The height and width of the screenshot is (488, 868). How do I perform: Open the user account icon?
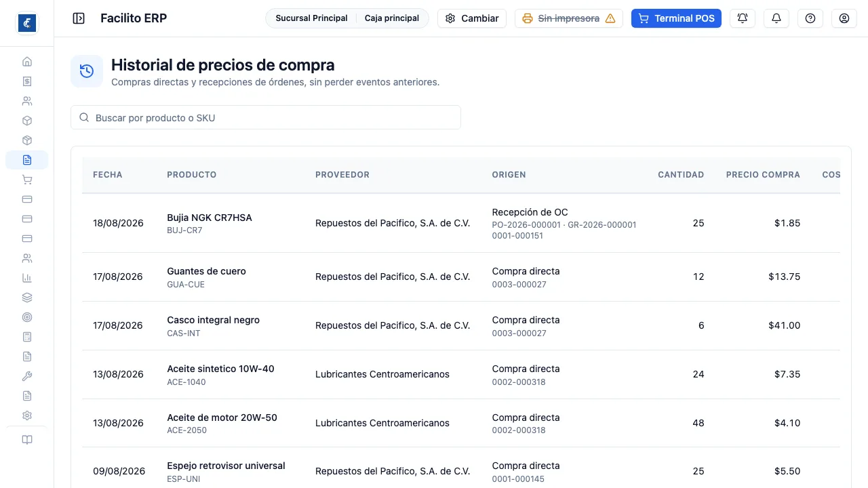[844, 18]
